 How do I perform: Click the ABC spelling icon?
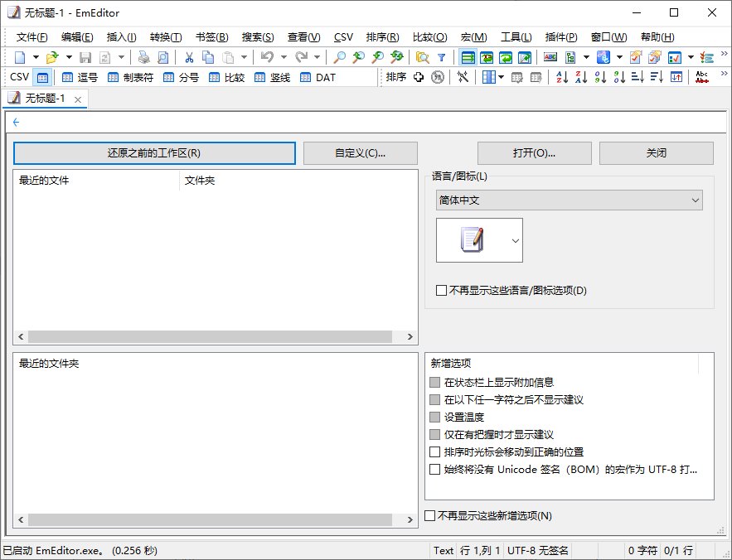(x=550, y=57)
